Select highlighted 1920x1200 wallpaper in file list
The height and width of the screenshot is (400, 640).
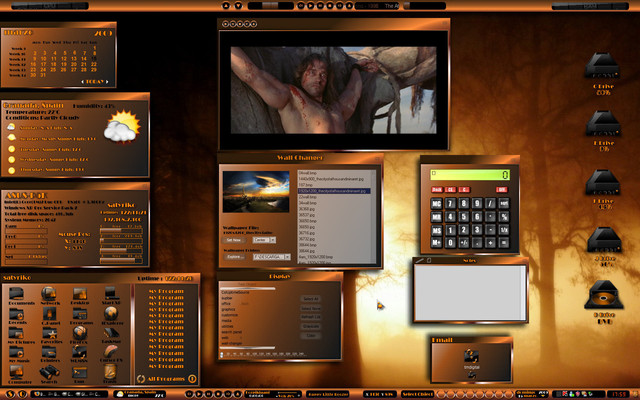click(334, 191)
